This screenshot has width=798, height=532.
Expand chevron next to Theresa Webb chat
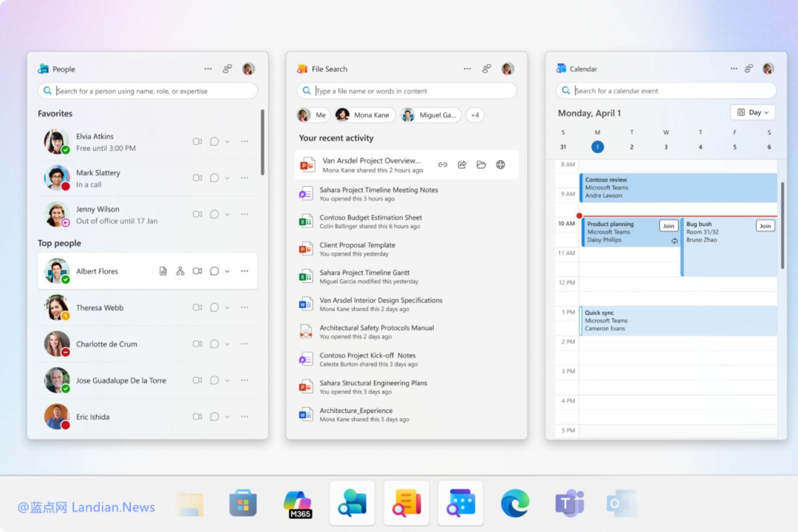(x=227, y=308)
